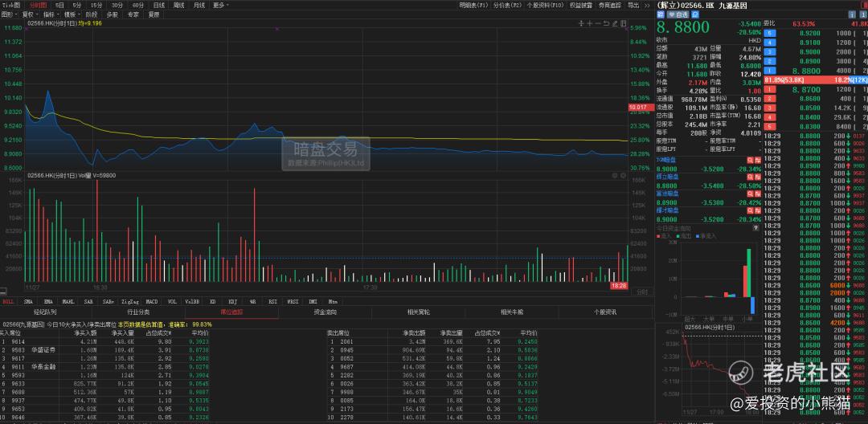Collapse indicator panel with minus box
This screenshot has height=424, width=868.
click(3, 291)
